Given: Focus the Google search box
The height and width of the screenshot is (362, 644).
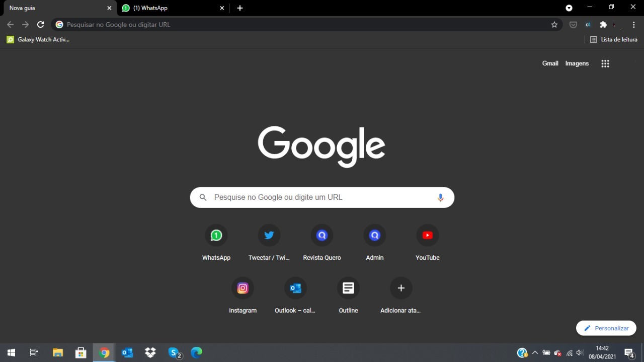Looking at the screenshot, I should (322, 197).
